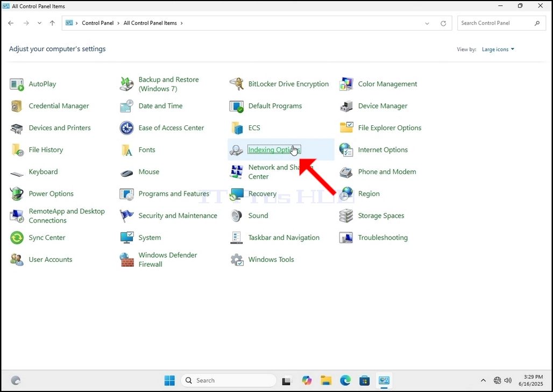Open the Programs and Features icon
The image size is (553, 392).
point(126,194)
